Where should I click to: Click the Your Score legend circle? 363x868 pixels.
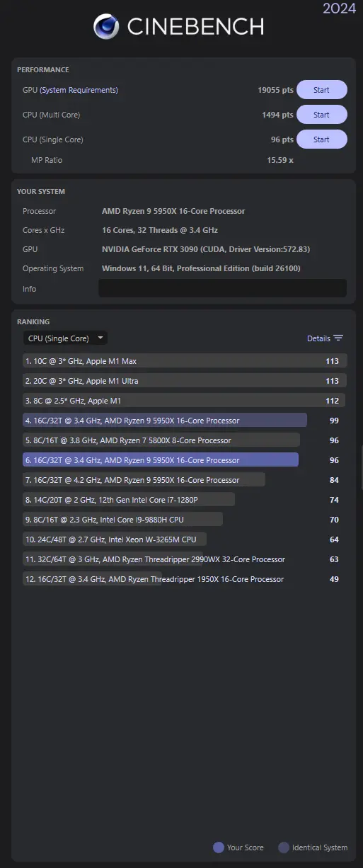tap(219, 847)
